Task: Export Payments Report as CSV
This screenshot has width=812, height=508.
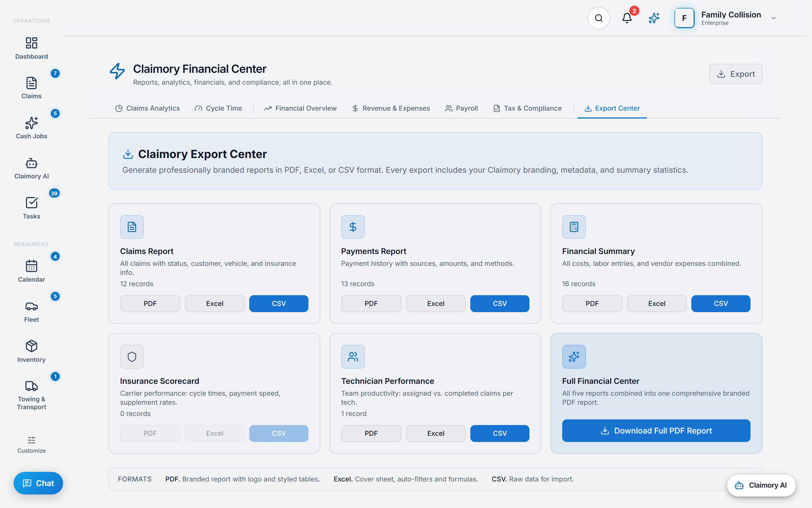Action: pos(500,303)
